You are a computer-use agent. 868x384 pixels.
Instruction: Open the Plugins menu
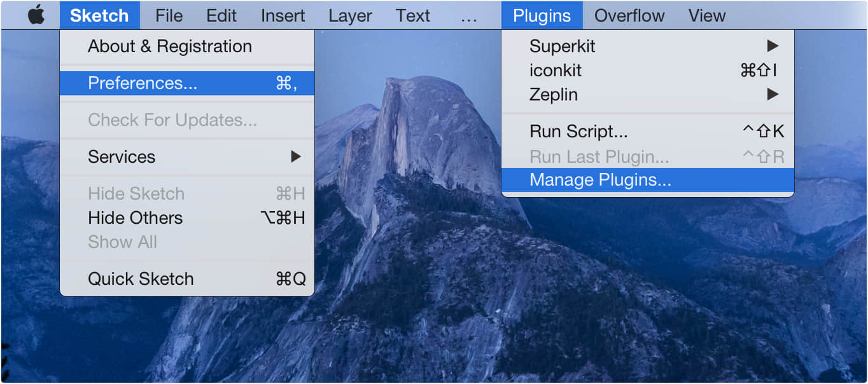tap(542, 15)
